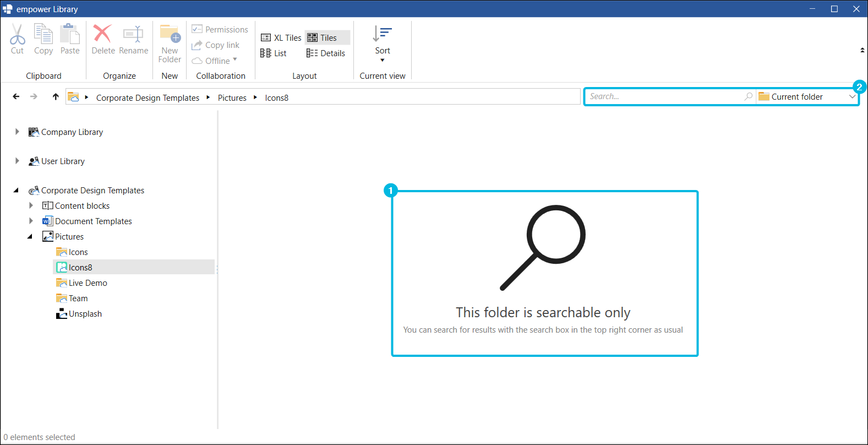Switch layout to Details
This screenshot has height=445, width=868.
click(x=326, y=53)
